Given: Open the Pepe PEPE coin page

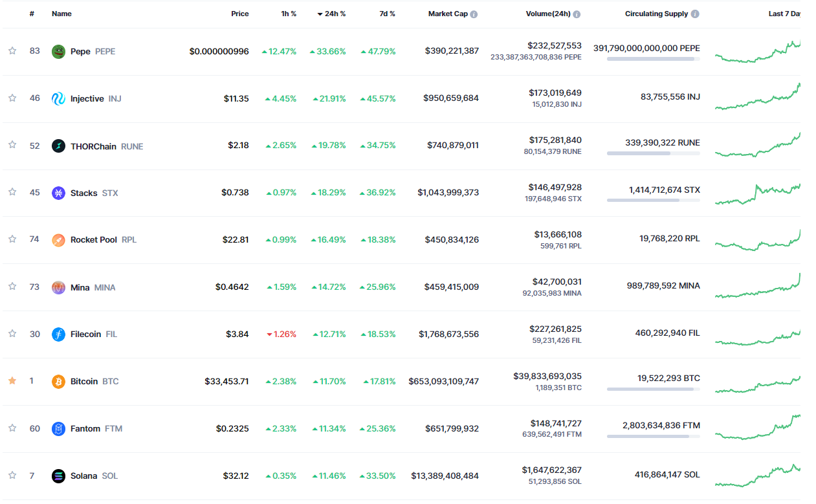Looking at the screenshot, I should [93, 51].
